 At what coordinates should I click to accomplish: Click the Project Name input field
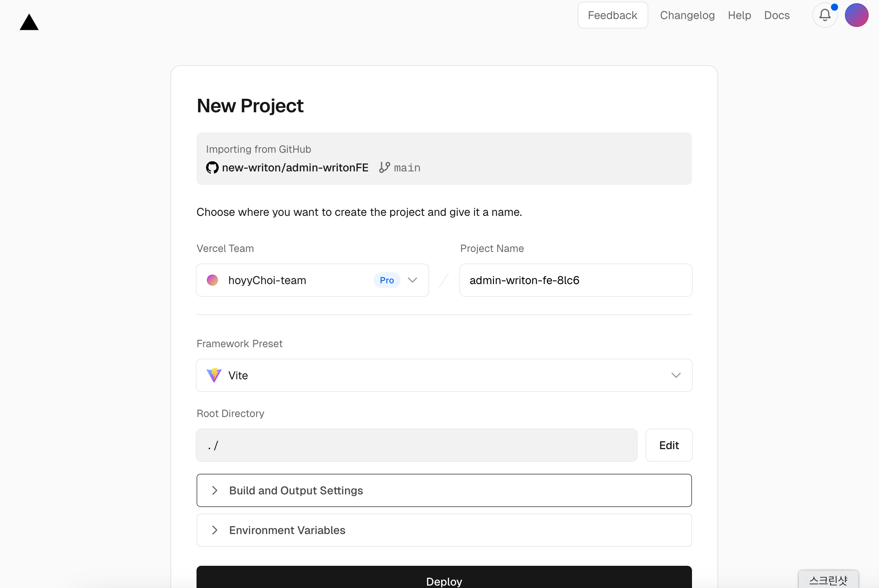[576, 280]
